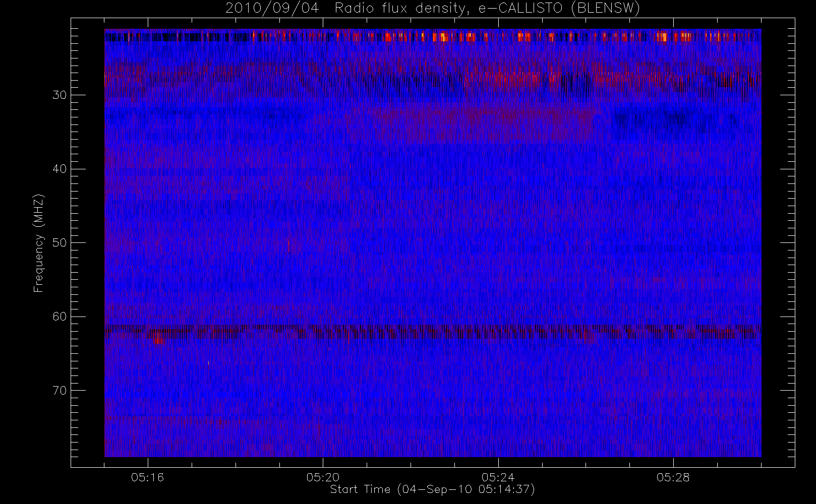816x504 pixels.
Task: Click the plot title 'Radio flux density, e-CALLISTO (BLENSW)'
Action: (487, 8)
